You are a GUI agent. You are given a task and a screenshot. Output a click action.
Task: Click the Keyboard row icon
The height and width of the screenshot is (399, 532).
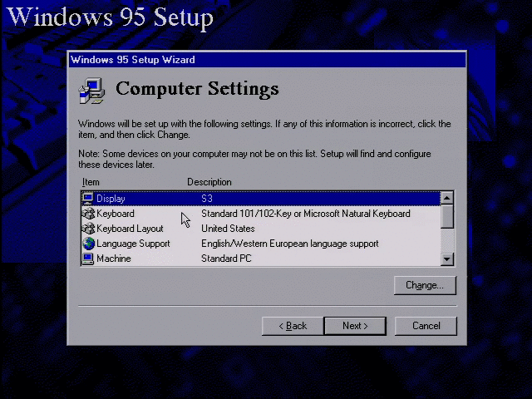(88, 214)
